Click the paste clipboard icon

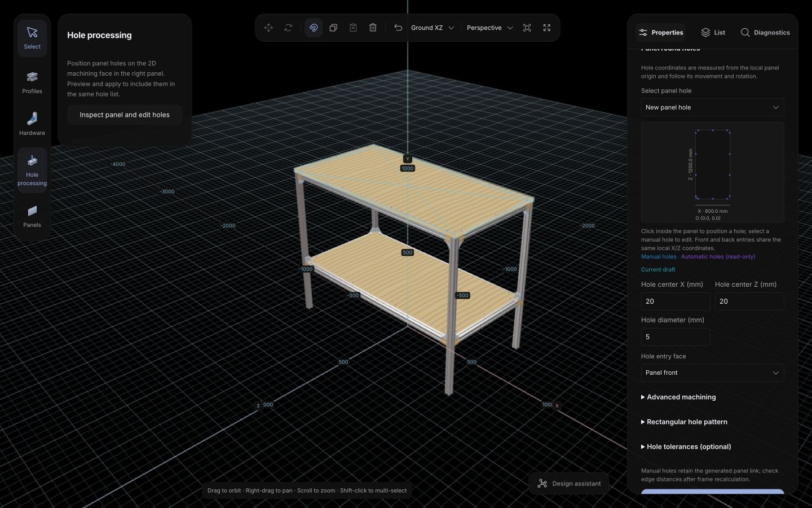353,28
